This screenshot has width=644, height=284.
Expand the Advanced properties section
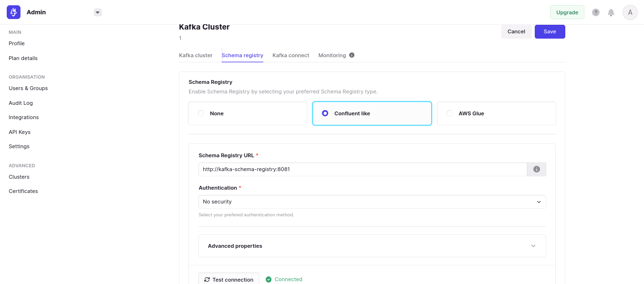coord(372,246)
